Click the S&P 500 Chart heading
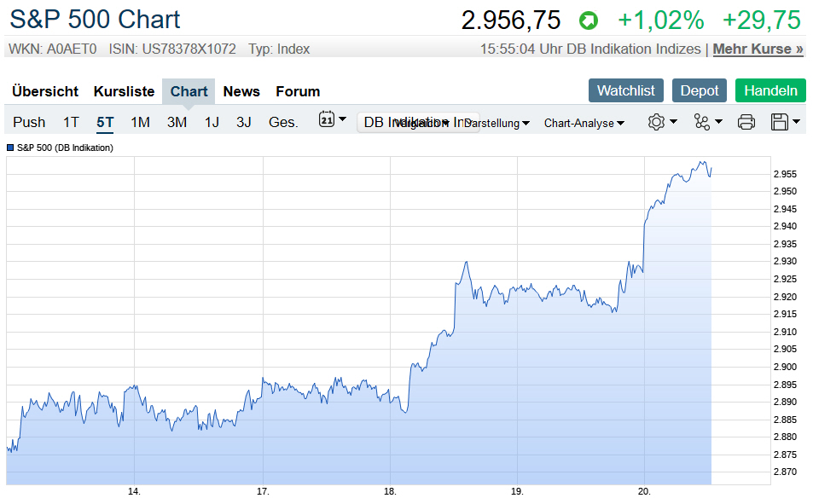The image size is (813, 504). (x=95, y=20)
